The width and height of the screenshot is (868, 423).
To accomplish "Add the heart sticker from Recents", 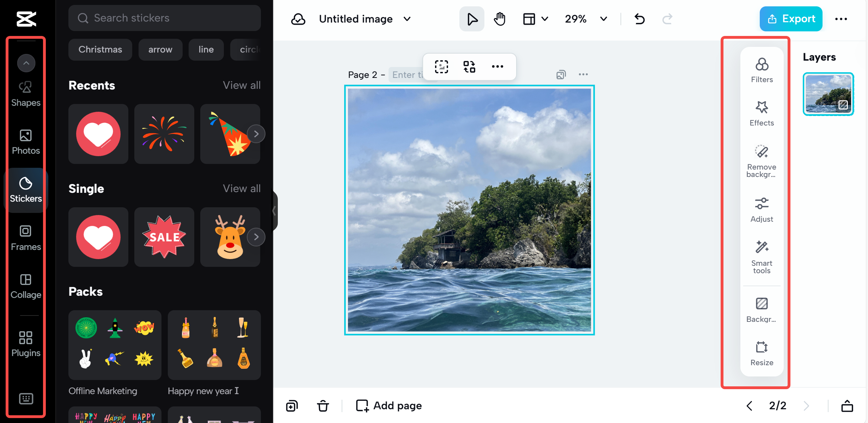I will pyautogui.click(x=98, y=134).
